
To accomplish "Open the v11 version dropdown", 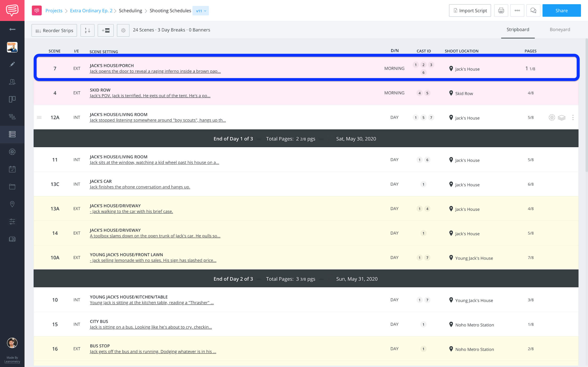I will pyautogui.click(x=201, y=11).
